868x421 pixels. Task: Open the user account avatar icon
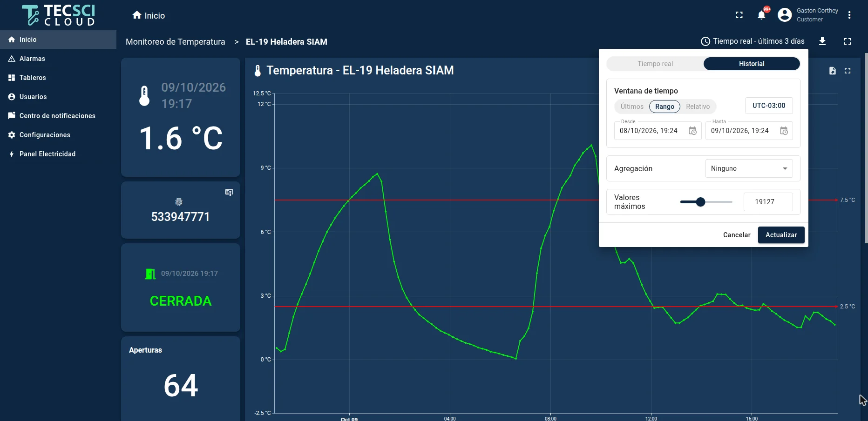pos(785,15)
